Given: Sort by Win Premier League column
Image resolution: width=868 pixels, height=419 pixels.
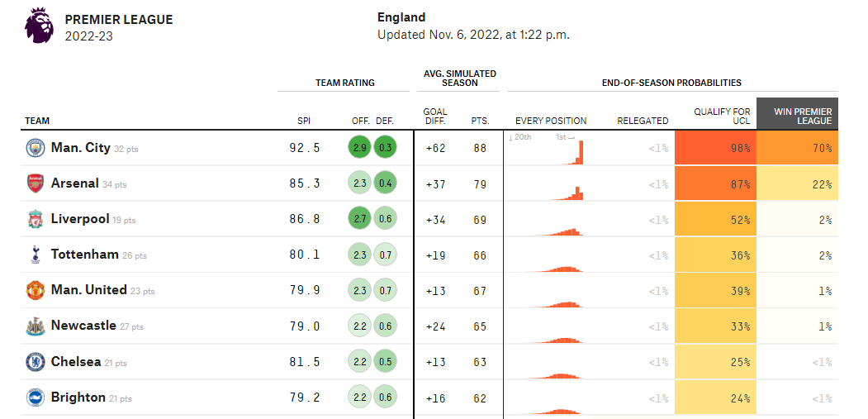Looking at the screenshot, I should pos(797,113).
